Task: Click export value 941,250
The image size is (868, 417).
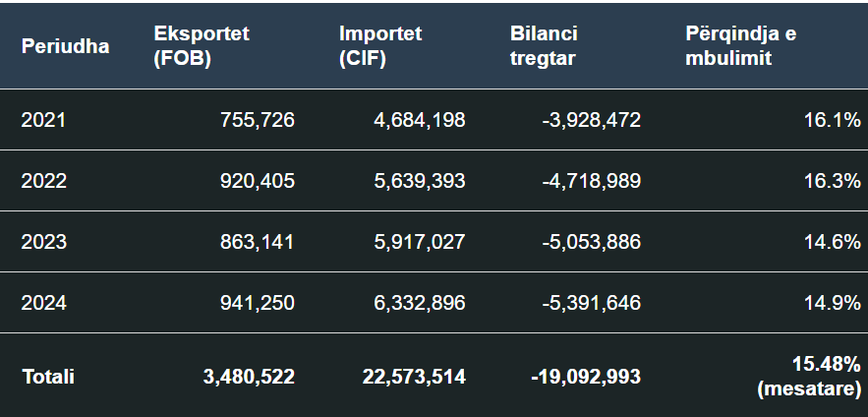Action: click(x=258, y=302)
